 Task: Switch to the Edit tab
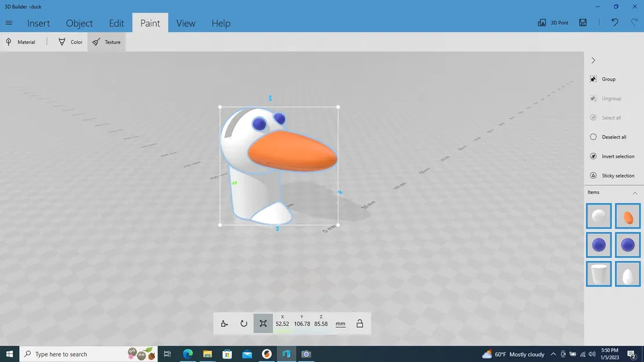pyautogui.click(x=117, y=23)
